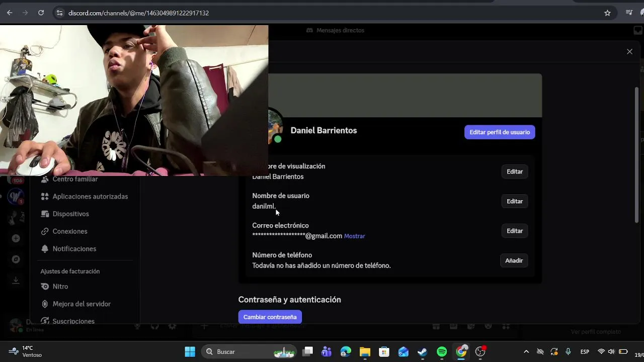Viewport: 644px width, 362px height.
Task: Reveal email with Mostrar link
Action: pyautogui.click(x=355, y=236)
